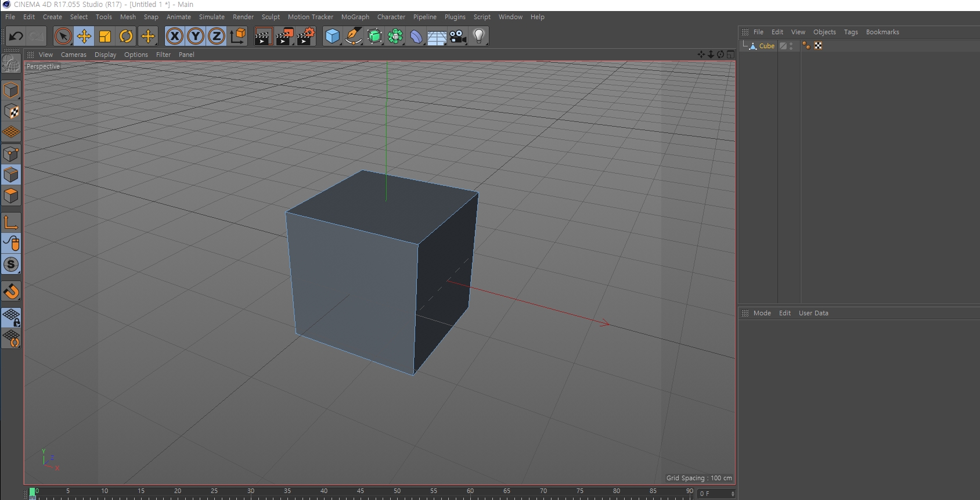The height and width of the screenshot is (500, 980).
Task: Toggle Enable Snap magnet icon
Action: [11, 291]
